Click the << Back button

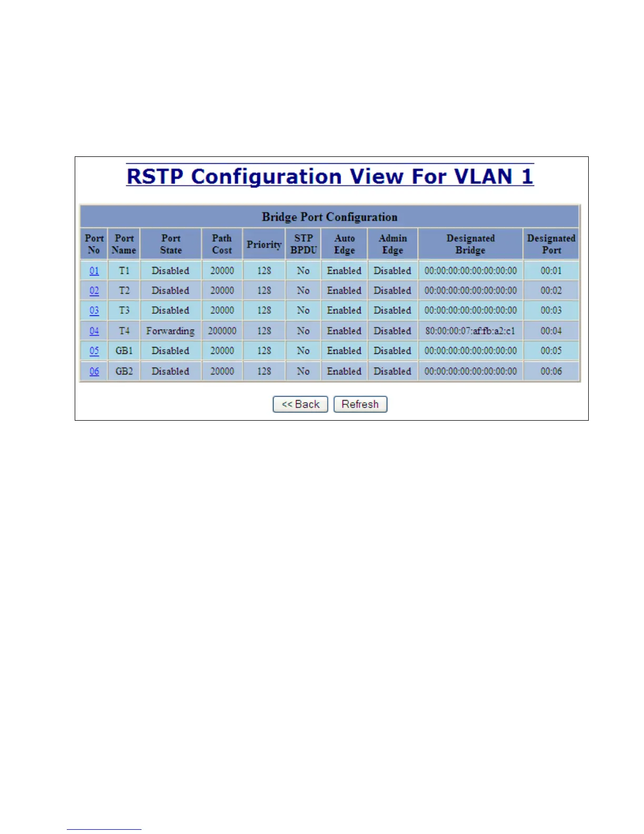(x=300, y=404)
